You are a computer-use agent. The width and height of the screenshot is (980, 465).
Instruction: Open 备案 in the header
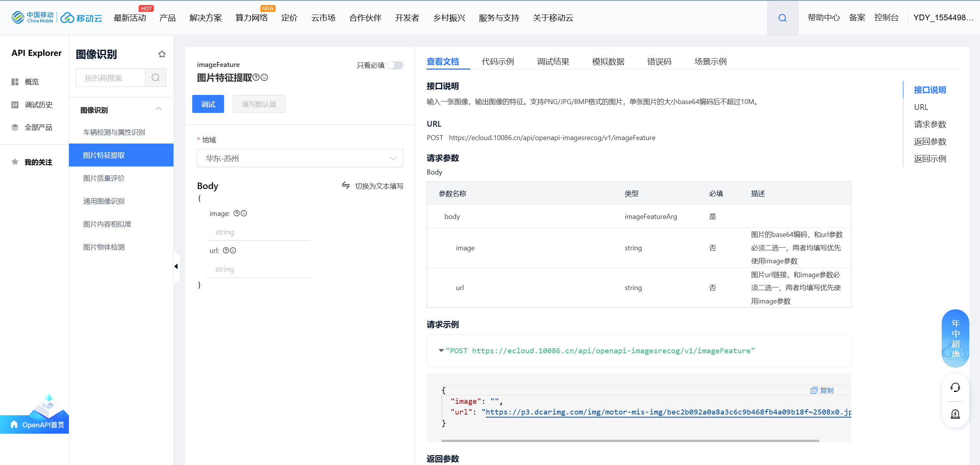[x=857, y=18]
